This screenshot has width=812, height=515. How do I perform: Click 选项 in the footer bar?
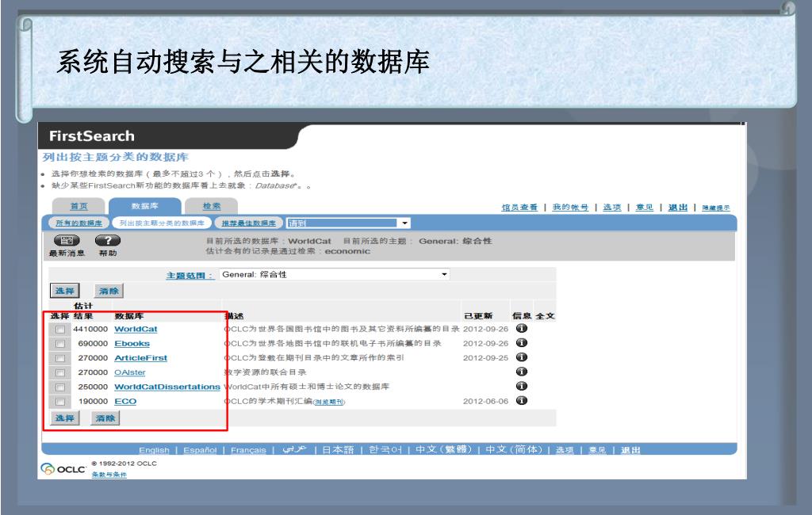pyautogui.click(x=565, y=450)
